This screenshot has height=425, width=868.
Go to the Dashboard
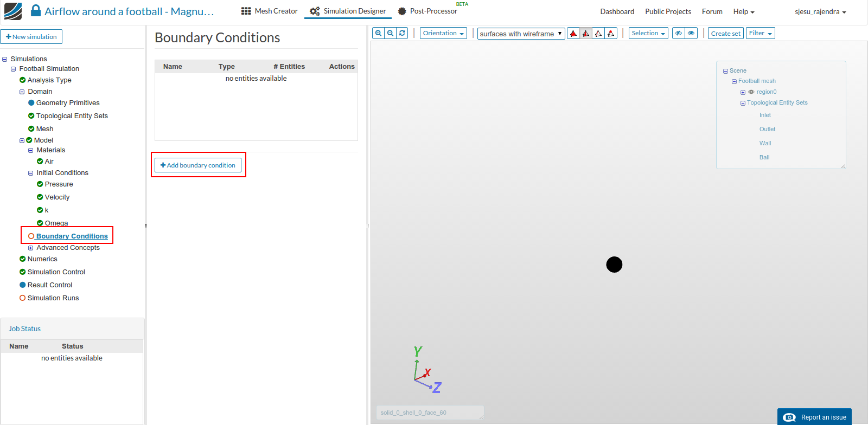coord(617,11)
